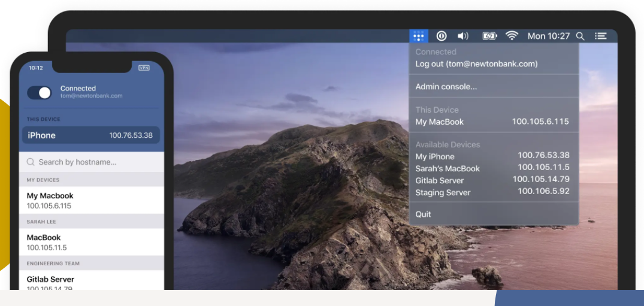Tap Gitlab Server row on phone

(x=91, y=281)
